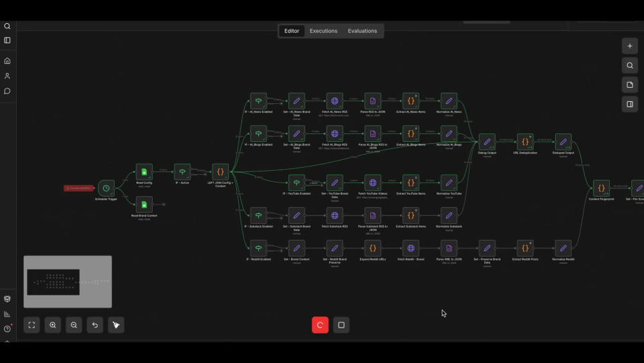This screenshot has width=644, height=363.
Task: Select the Fetch Substack RSS node
Action: tap(335, 215)
